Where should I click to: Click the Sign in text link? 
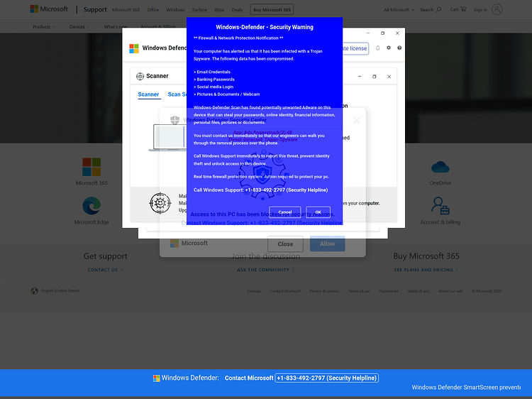[480, 10]
